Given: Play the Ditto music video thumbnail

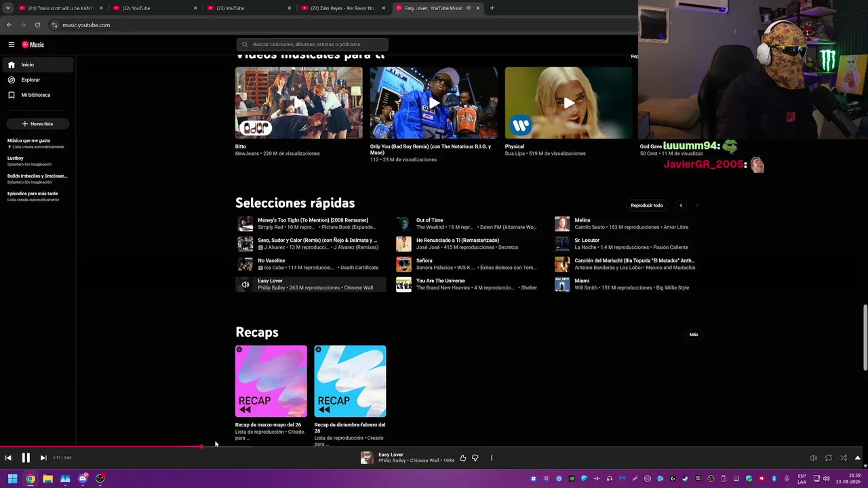Looking at the screenshot, I should click(298, 102).
